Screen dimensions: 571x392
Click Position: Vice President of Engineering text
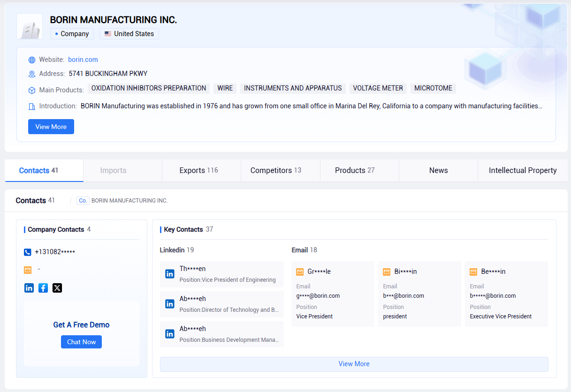click(x=228, y=280)
